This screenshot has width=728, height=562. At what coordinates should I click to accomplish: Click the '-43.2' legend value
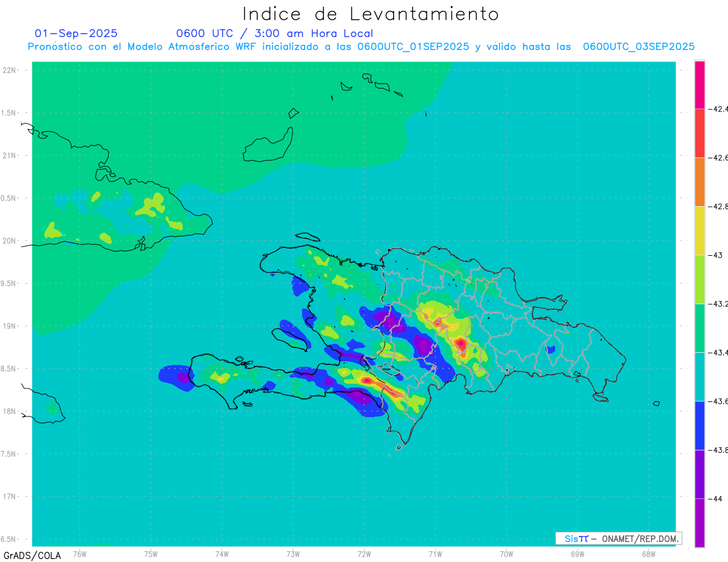coord(718,304)
